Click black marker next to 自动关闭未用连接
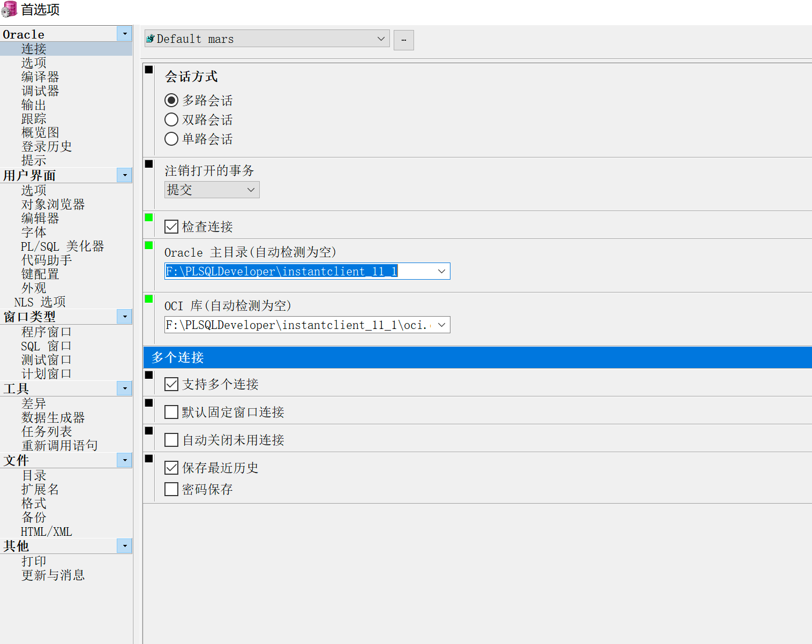 149,431
